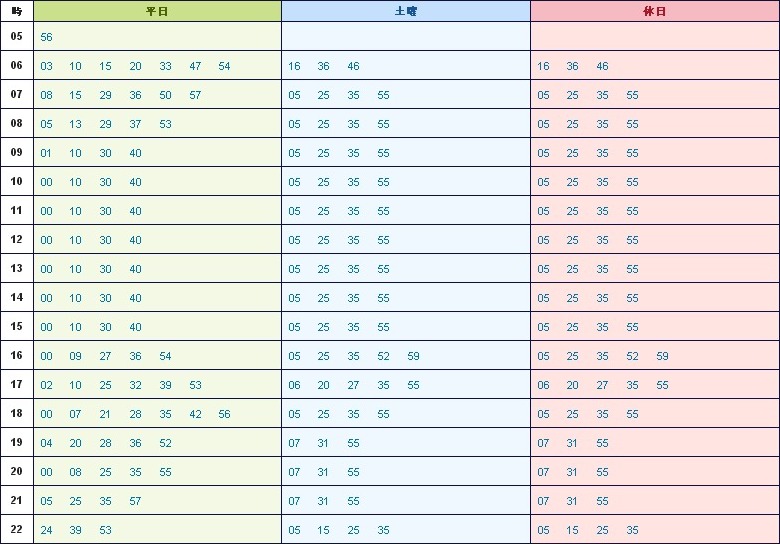The image size is (780, 544).
Task: Click the weekday 16 hour 54 minute time
Action: click(x=165, y=356)
